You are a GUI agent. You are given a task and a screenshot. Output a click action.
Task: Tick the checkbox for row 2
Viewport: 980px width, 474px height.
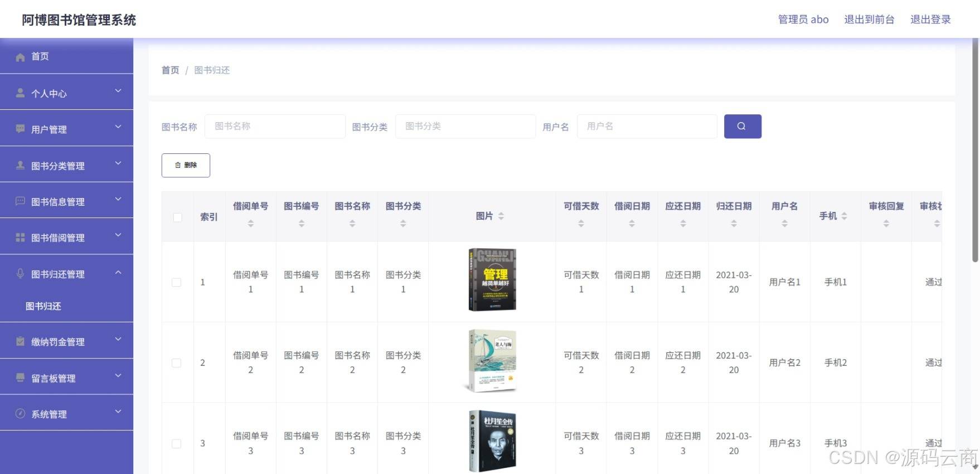177,363
